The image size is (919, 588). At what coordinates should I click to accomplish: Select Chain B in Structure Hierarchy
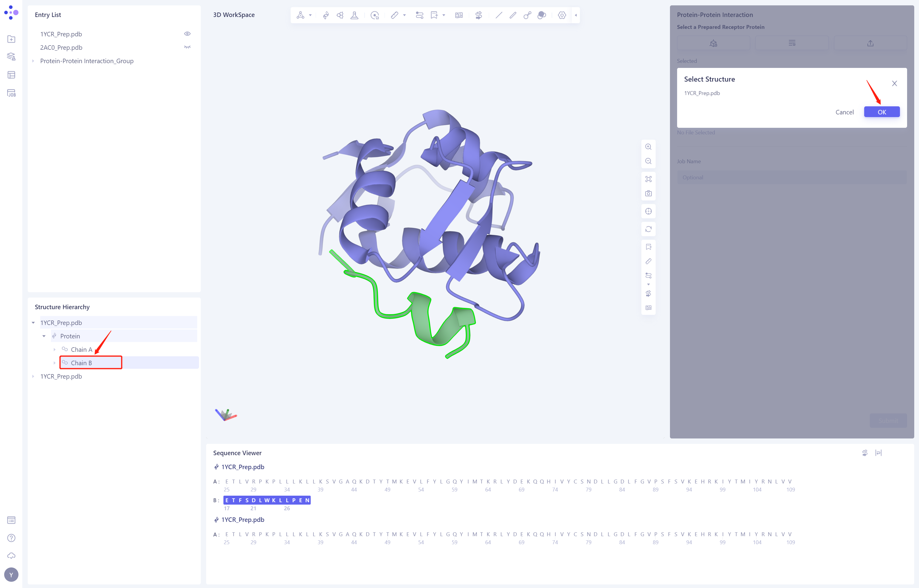(x=81, y=363)
